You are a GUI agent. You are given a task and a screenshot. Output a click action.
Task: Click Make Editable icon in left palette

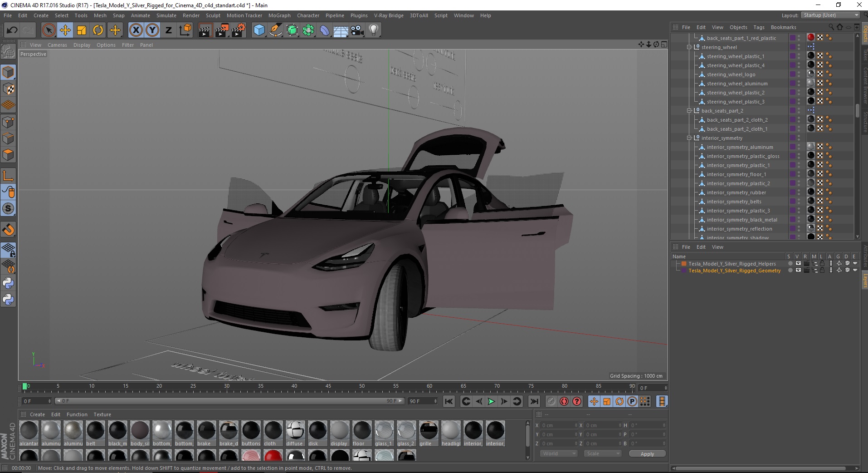8,52
